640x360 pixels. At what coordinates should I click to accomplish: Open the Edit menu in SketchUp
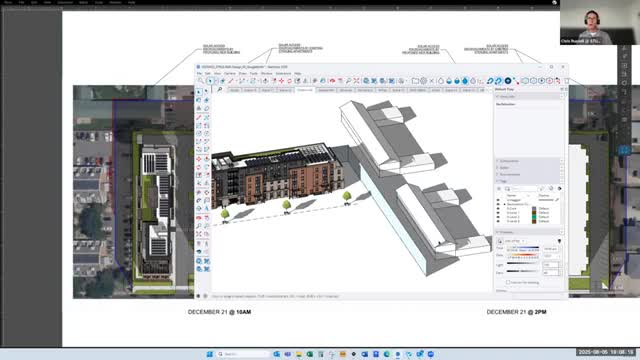point(208,73)
